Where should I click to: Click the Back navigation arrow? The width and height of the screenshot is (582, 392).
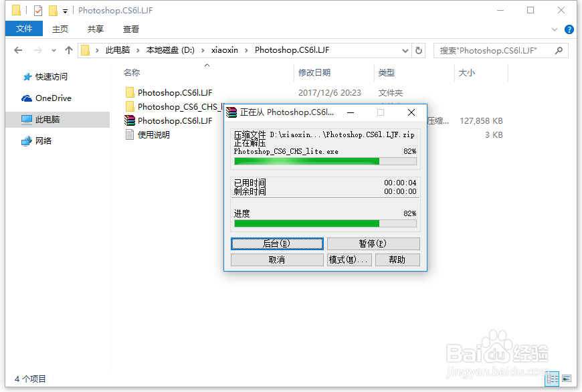click(18, 50)
